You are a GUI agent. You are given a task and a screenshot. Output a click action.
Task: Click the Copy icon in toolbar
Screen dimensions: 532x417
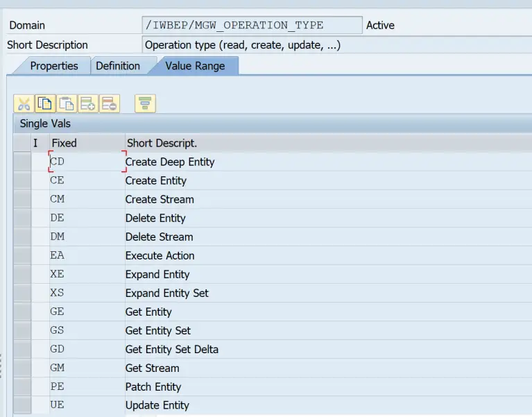tap(45, 104)
